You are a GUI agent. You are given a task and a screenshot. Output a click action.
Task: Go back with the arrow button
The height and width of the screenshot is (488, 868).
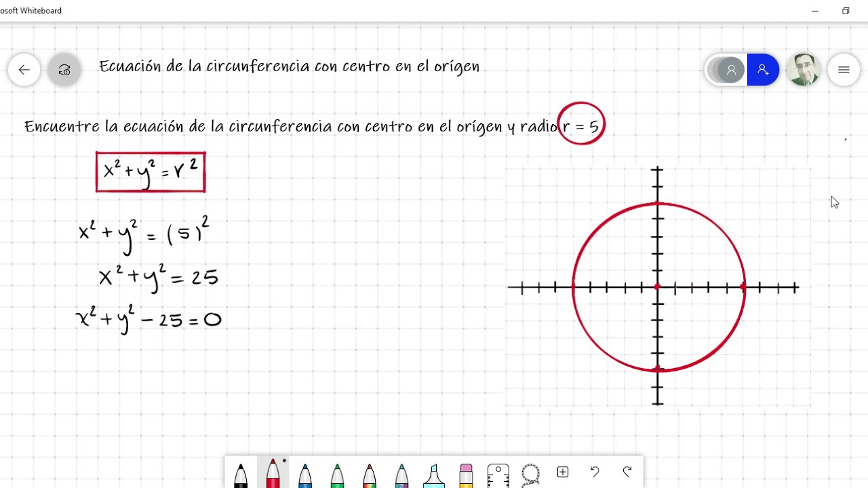click(x=24, y=70)
